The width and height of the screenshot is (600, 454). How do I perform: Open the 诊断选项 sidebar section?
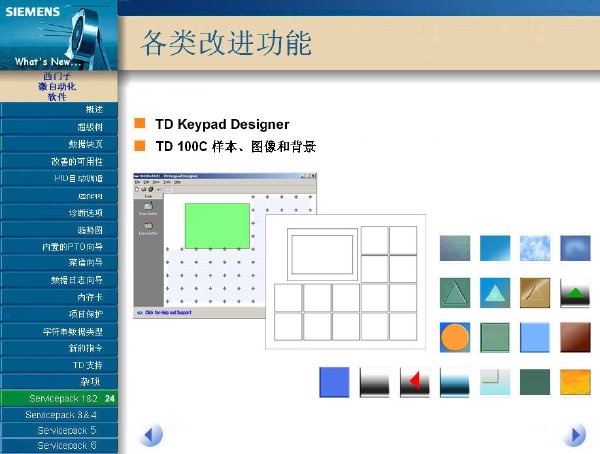(59, 212)
